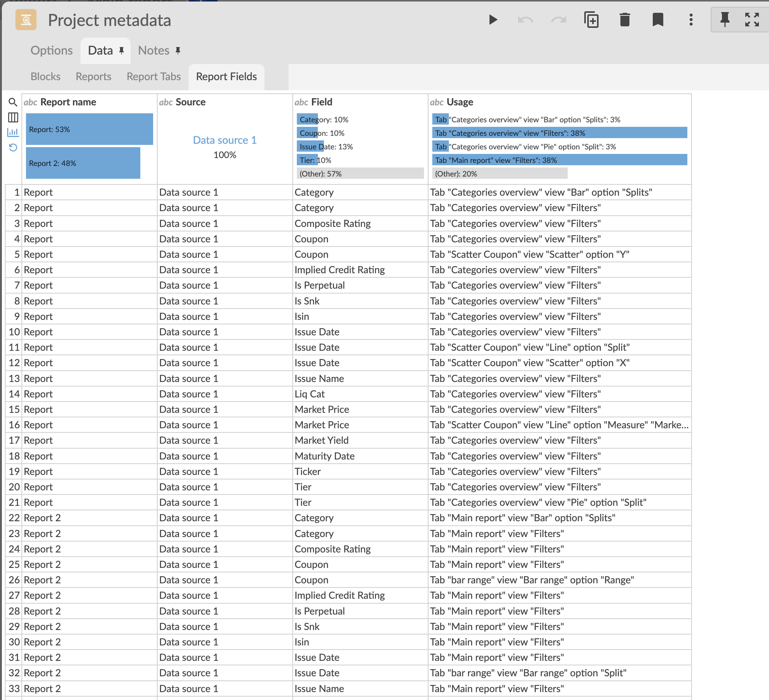
Task: Toggle the pin beside the Notes tab
Action: (x=178, y=50)
